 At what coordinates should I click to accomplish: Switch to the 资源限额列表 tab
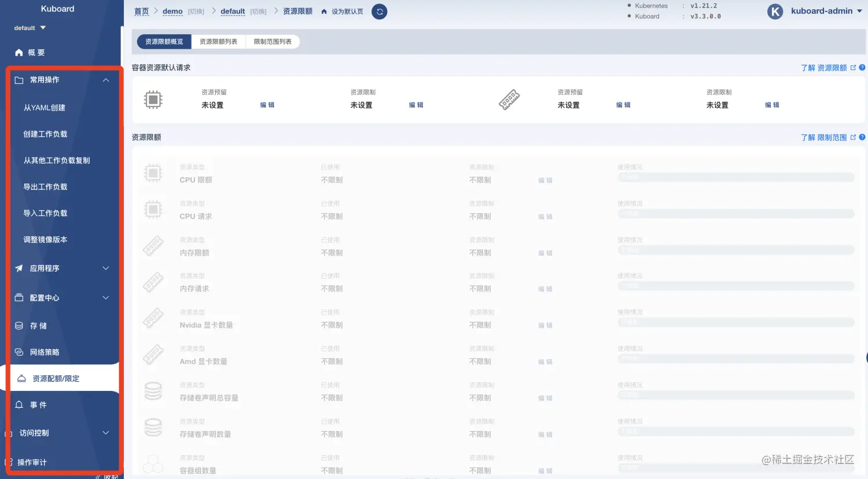pos(218,42)
